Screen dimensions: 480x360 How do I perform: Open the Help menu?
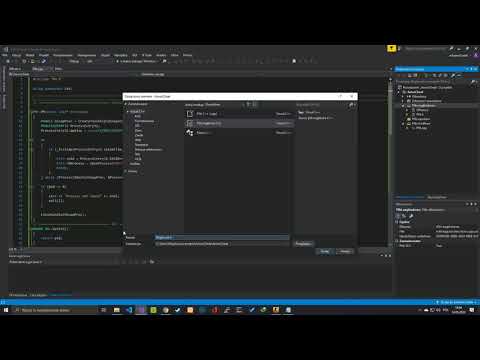[187, 55]
